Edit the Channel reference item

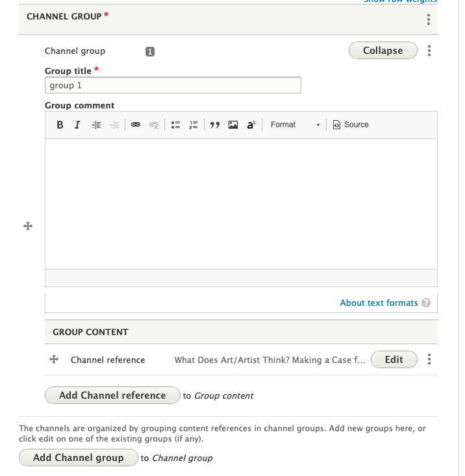tap(394, 360)
